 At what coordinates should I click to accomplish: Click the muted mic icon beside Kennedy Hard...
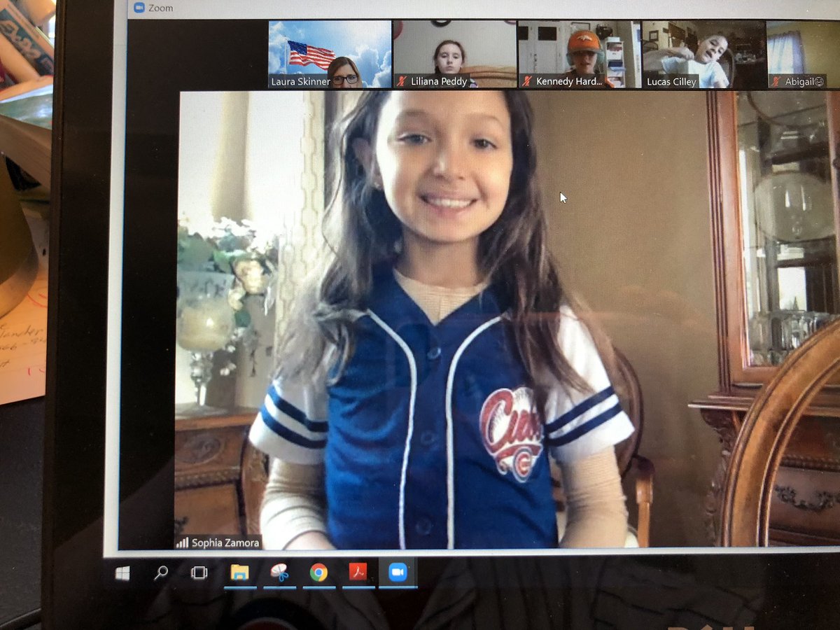coord(527,81)
